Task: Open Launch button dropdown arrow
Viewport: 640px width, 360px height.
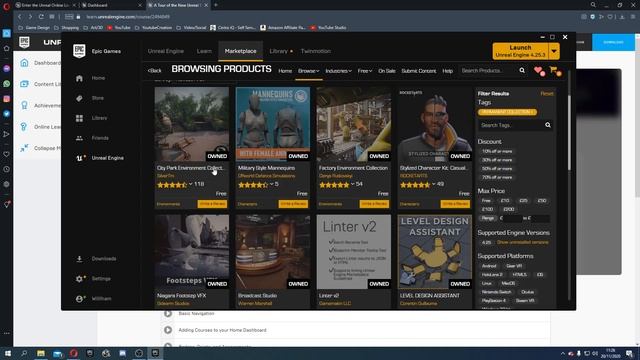Action: click(x=554, y=51)
